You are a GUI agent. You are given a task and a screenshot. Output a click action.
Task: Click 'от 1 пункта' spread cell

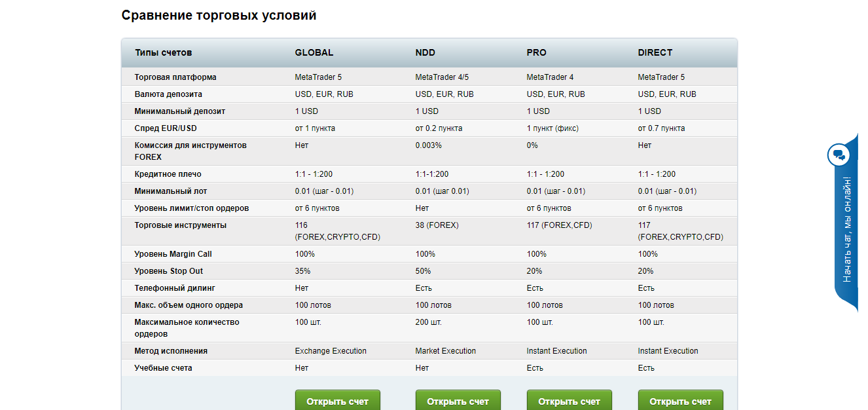click(x=316, y=128)
